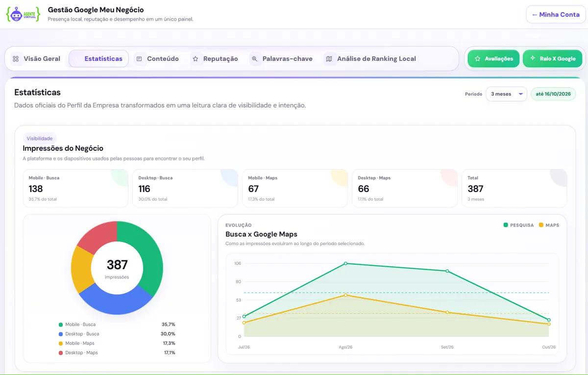
Task: Click the 'até 16/10/2026' date pill
Action: (x=553, y=94)
